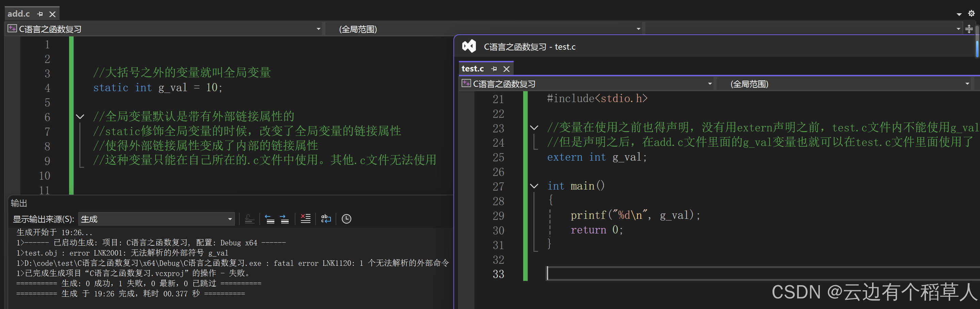Switch to the add.c tab
This screenshot has width=980, height=309.
[x=19, y=14]
